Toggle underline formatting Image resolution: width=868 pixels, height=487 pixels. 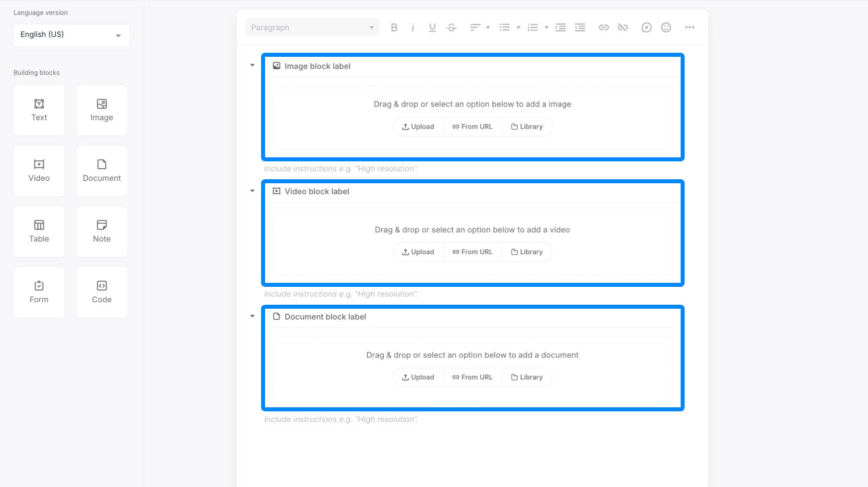(x=432, y=27)
